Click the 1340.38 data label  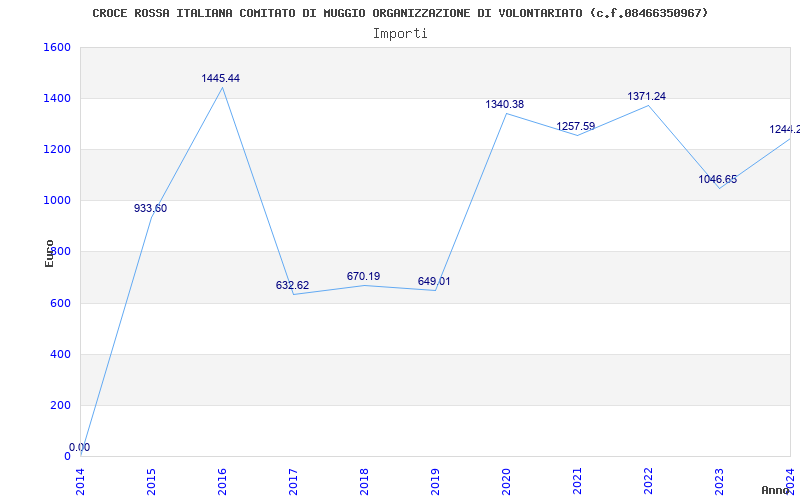tap(505, 104)
